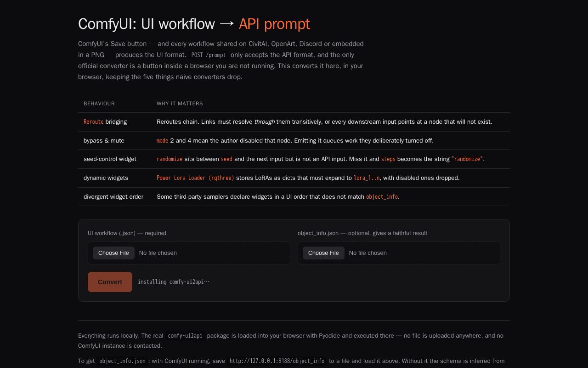This screenshot has height=368, width=588.
Task: Click the 'bypass & mute' table cell
Action: (x=114, y=141)
